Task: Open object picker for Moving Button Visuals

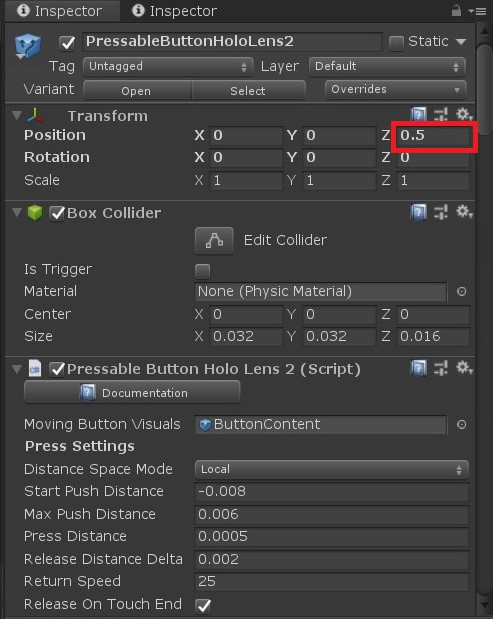Action: point(461,424)
